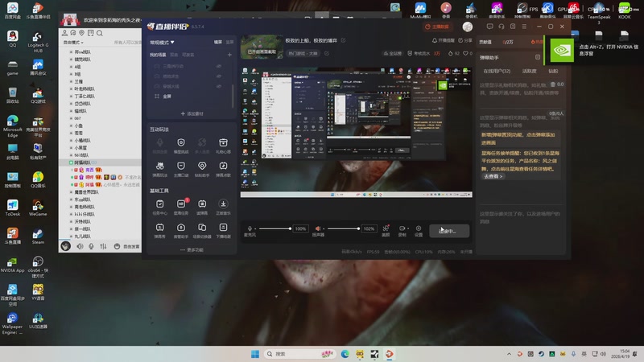Switch to the 活跃度 tab
The height and width of the screenshot is (362, 644).
[529, 71]
